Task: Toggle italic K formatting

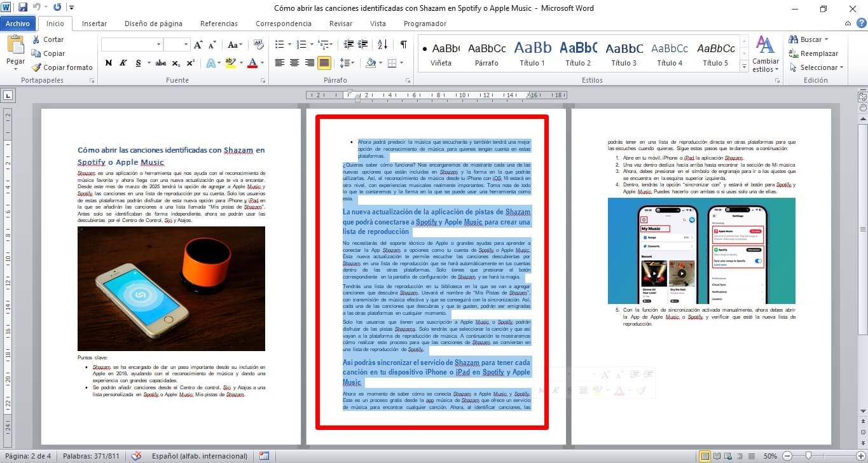Action: (122, 63)
